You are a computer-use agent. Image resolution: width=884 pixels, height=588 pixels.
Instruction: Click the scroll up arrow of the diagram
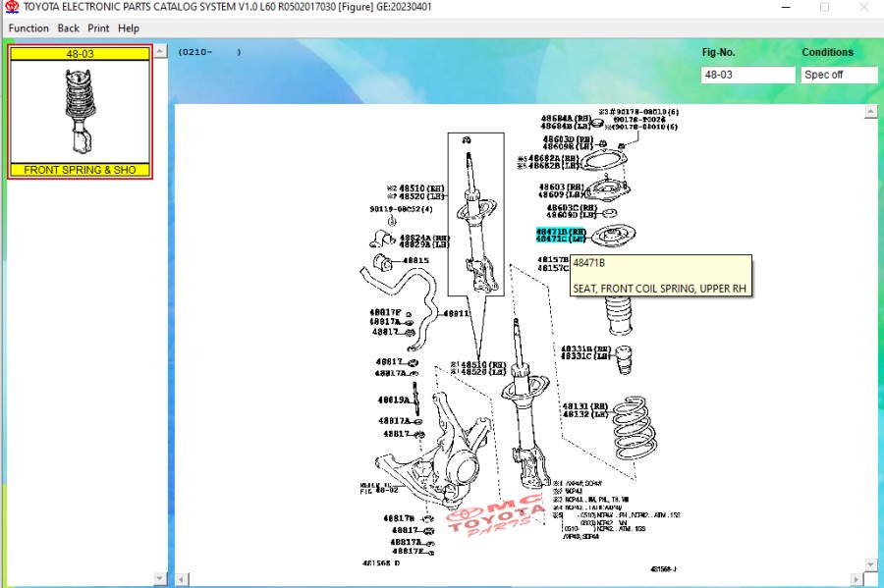pos(870,112)
